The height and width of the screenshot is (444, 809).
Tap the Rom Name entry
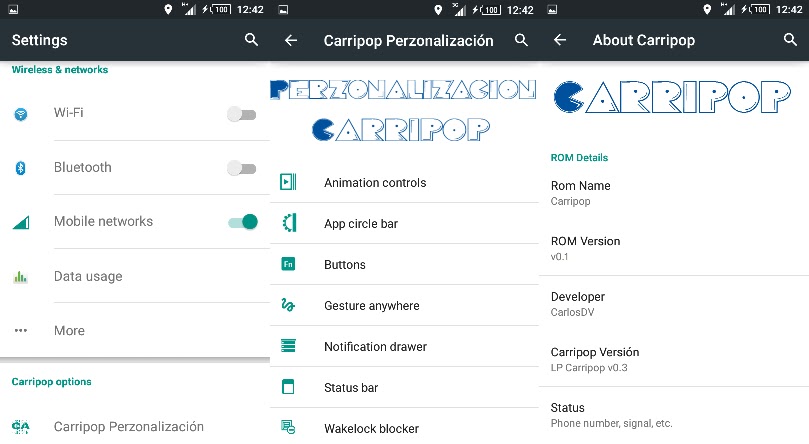674,193
